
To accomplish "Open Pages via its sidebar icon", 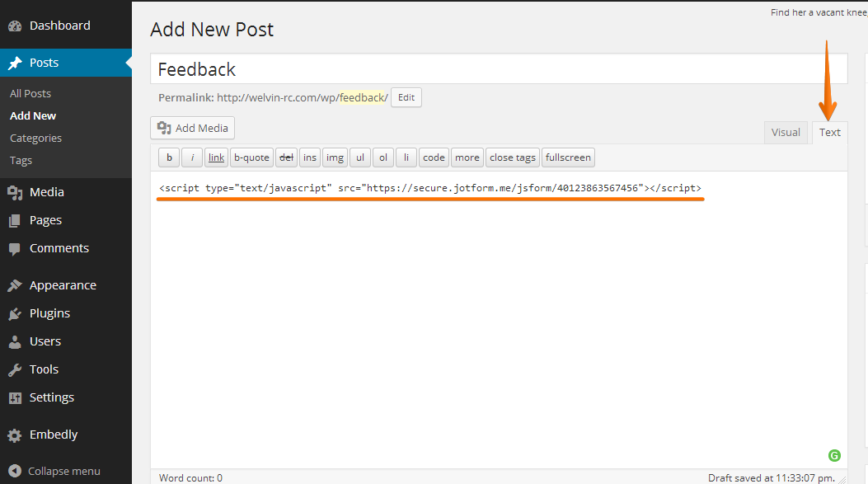I will [x=15, y=220].
